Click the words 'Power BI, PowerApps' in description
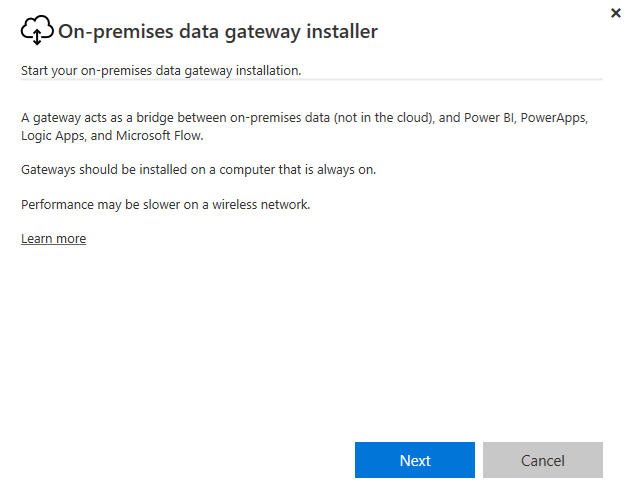This screenshot has width=630, height=497. [x=526, y=118]
